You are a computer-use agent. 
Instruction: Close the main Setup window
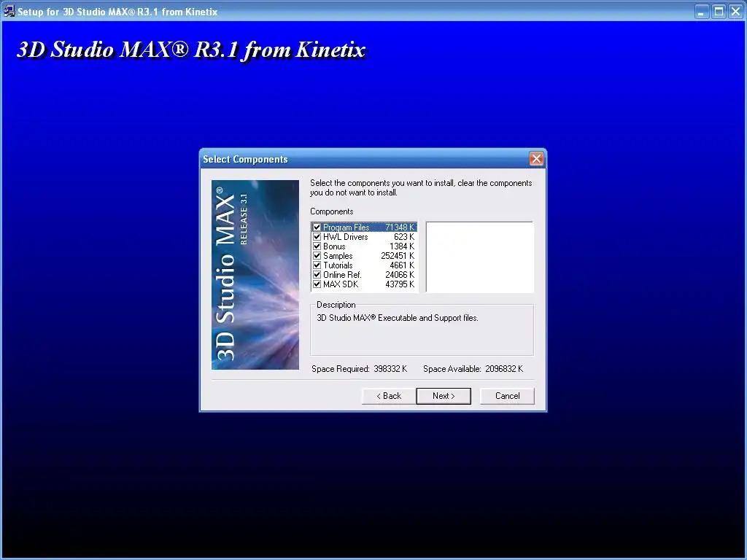tap(736, 12)
